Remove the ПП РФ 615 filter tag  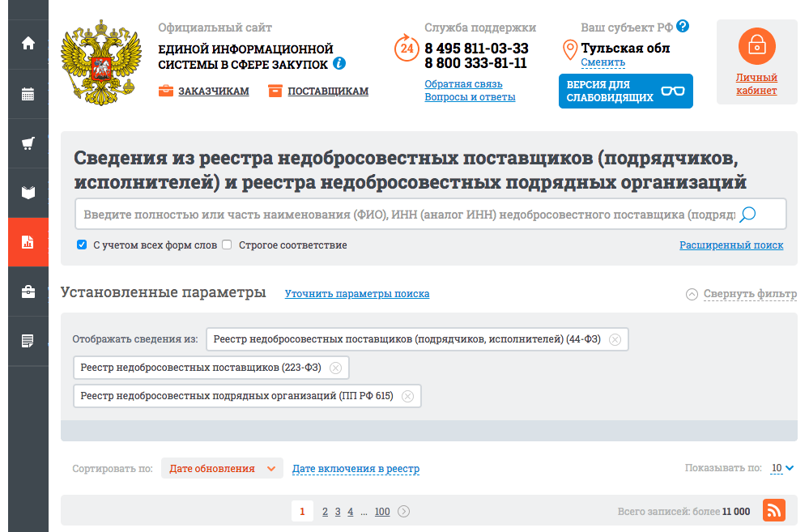[x=407, y=396]
